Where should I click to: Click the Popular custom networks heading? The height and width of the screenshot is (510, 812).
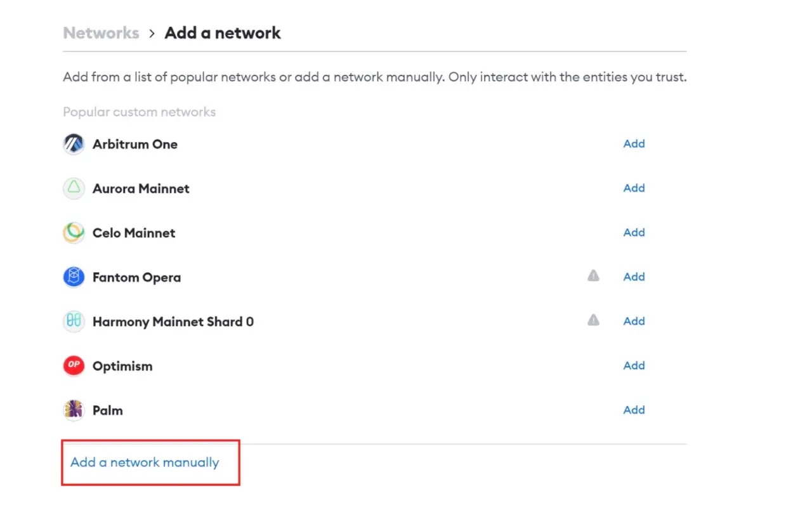139,112
